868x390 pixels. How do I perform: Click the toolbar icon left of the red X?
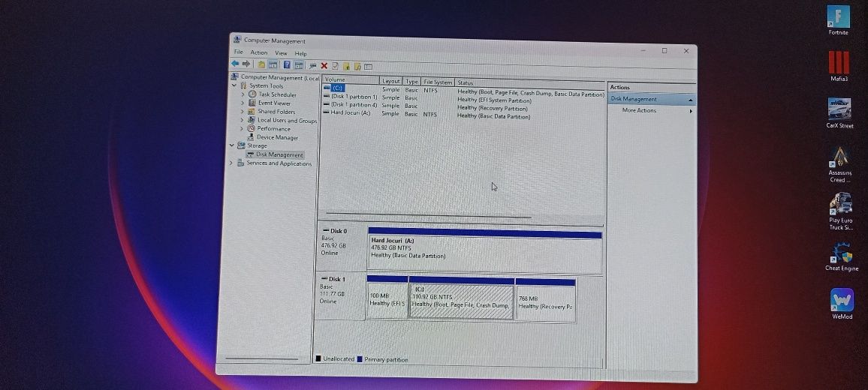[313, 66]
